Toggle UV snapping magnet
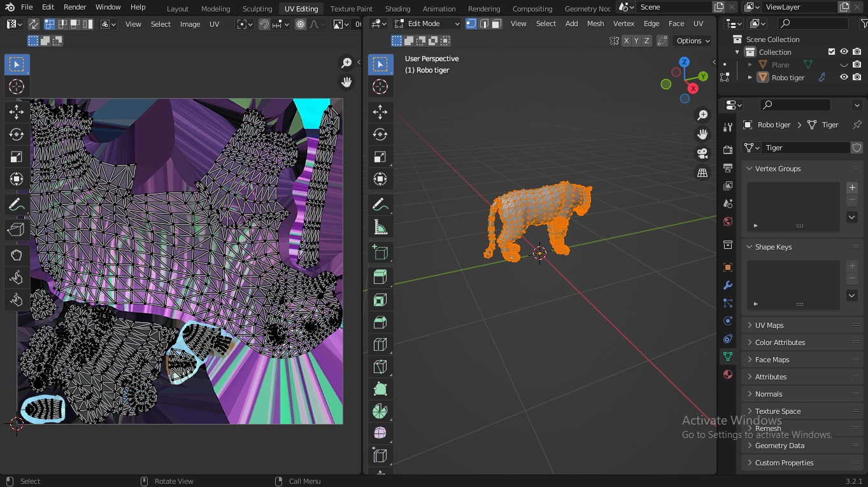The height and width of the screenshot is (487, 868). click(x=264, y=24)
